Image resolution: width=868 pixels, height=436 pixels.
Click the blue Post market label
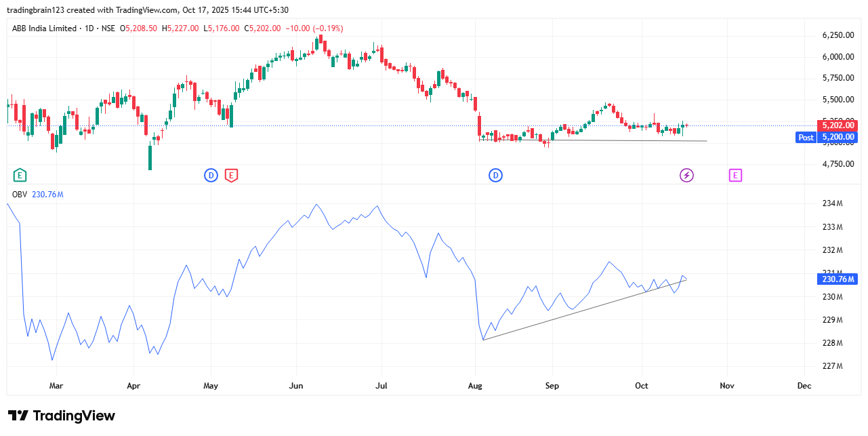[x=806, y=137]
